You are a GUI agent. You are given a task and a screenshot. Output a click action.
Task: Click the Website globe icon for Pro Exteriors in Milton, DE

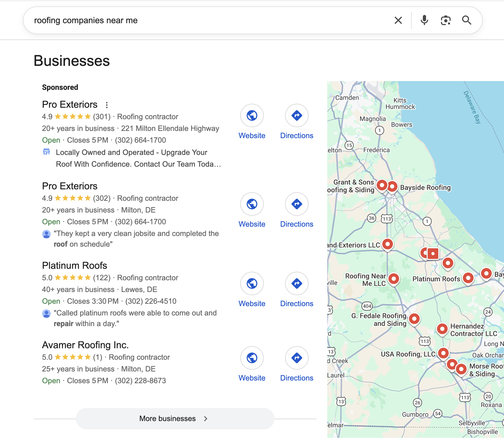click(x=252, y=204)
